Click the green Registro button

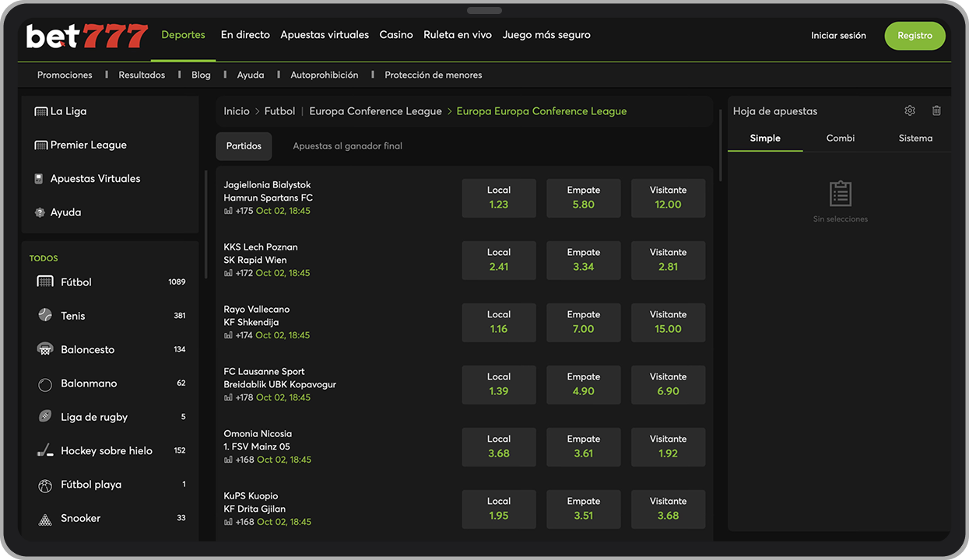915,36
